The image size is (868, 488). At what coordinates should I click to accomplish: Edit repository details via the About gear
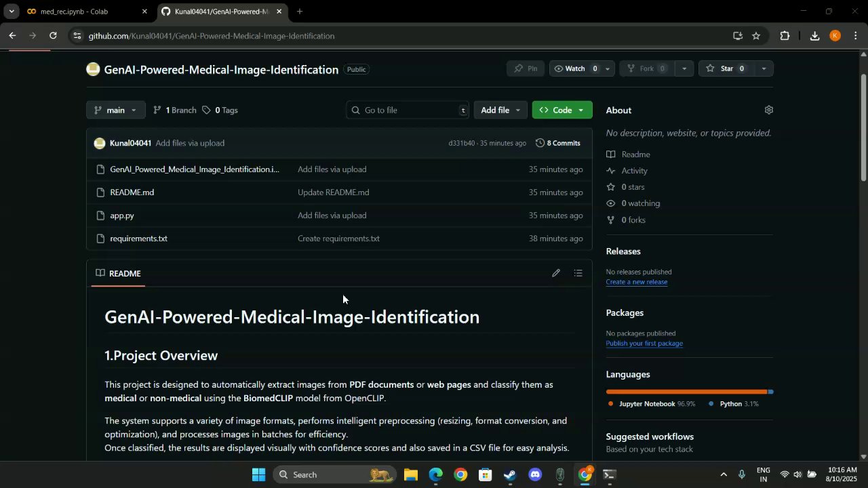(x=768, y=110)
